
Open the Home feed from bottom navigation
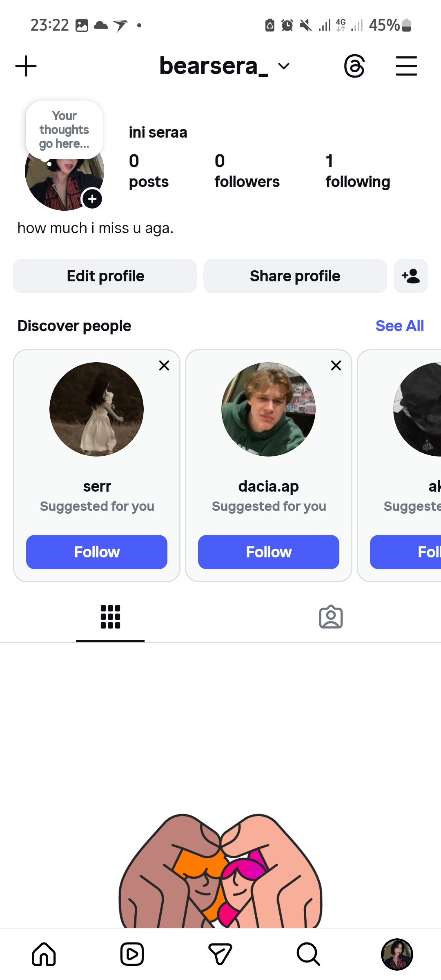[x=44, y=954]
